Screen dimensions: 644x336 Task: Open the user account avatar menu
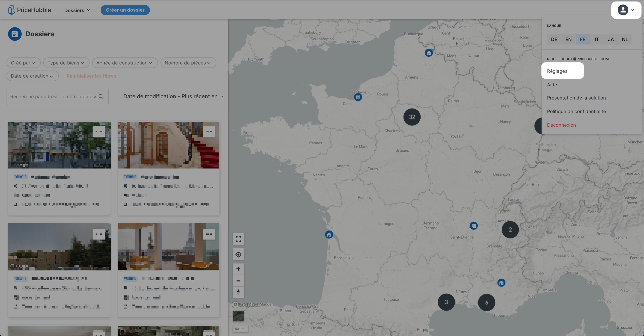(x=623, y=10)
